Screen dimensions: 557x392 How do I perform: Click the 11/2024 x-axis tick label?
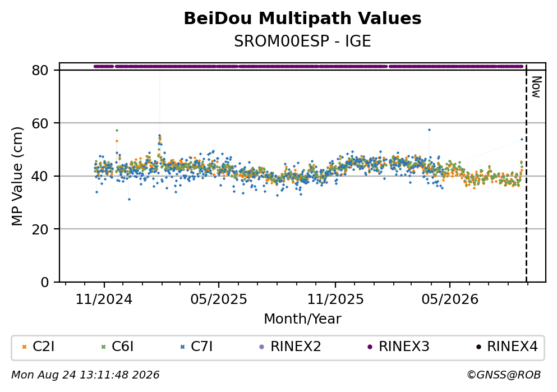(x=104, y=299)
